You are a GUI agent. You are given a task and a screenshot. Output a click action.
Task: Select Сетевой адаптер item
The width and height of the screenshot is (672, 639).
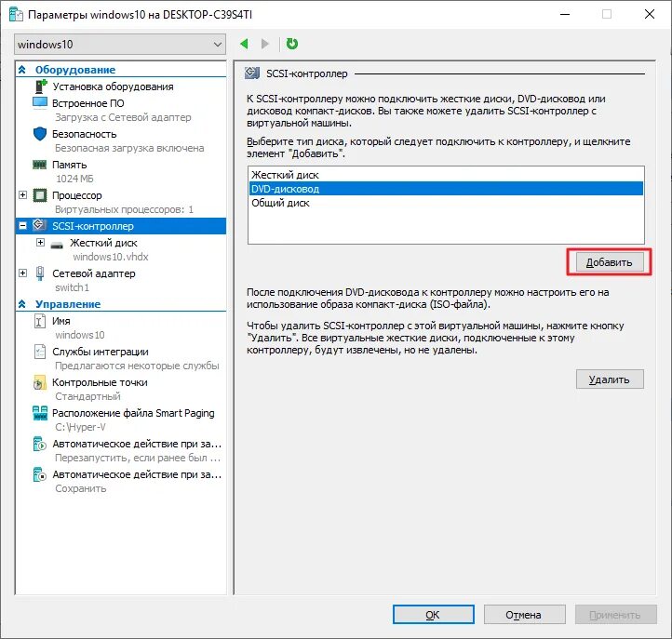coord(93,273)
